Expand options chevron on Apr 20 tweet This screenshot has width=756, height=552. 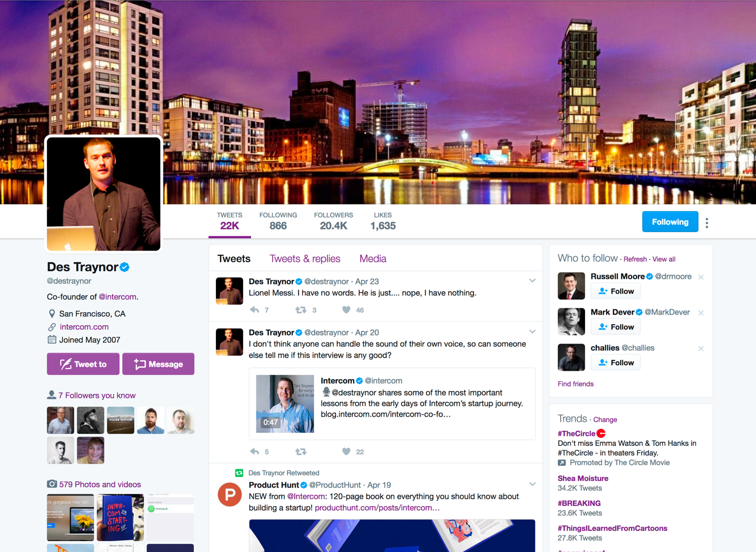533,332
